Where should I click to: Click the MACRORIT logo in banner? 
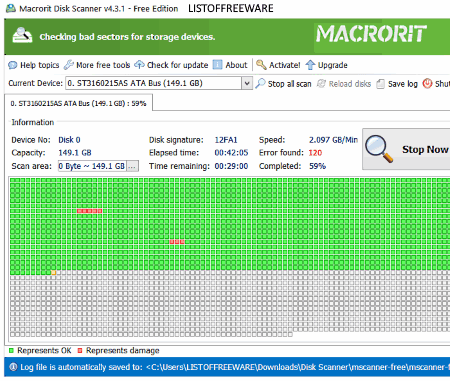[371, 34]
